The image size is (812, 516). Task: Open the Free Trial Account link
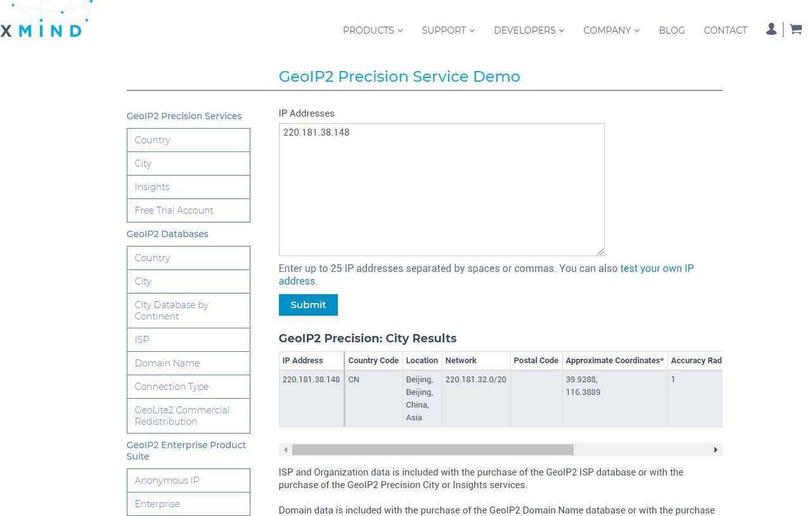tap(188, 210)
